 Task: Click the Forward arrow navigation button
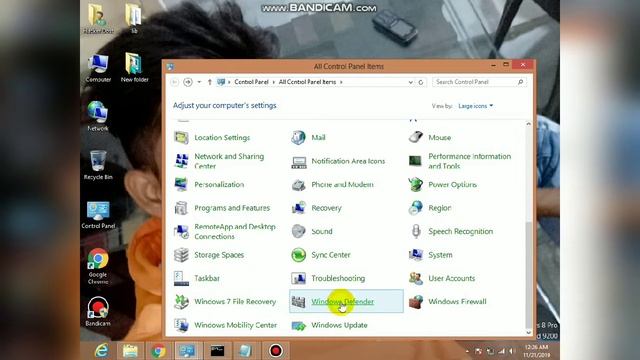(188, 82)
